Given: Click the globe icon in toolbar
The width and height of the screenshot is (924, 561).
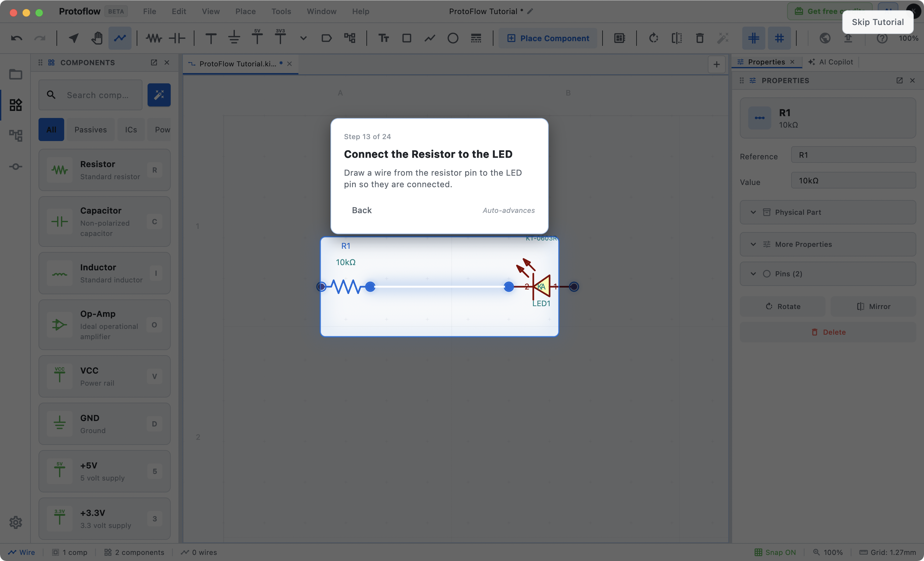Looking at the screenshot, I should pyautogui.click(x=825, y=38).
